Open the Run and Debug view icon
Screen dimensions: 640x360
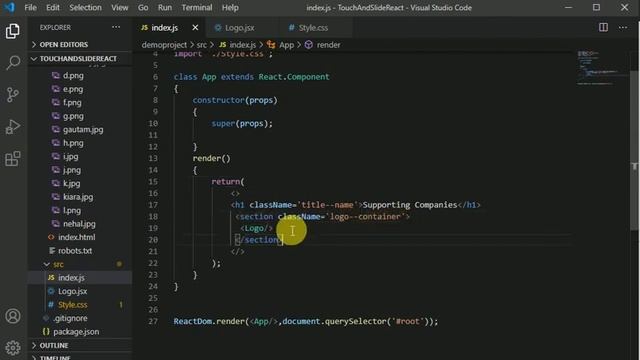pyautogui.click(x=13, y=127)
